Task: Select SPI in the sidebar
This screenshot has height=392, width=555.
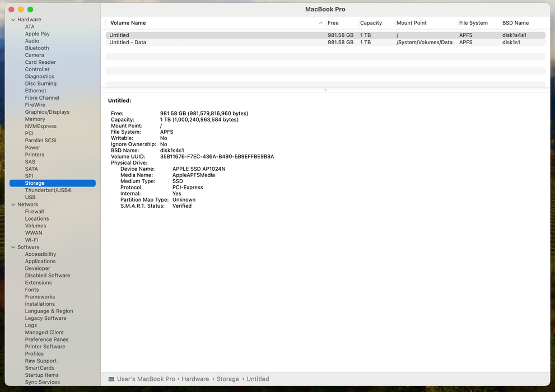Action: pyautogui.click(x=29, y=176)
